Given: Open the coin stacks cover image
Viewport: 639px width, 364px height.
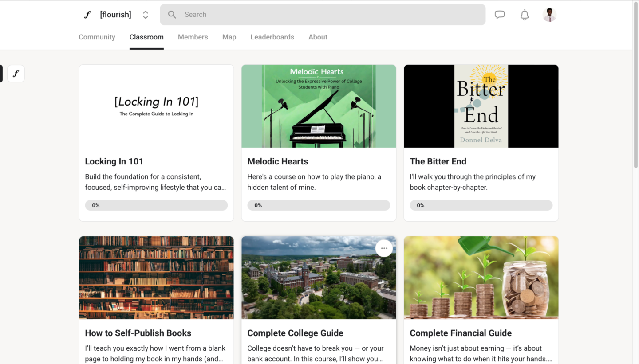Looking at the screenshot, I should (481, 278).
